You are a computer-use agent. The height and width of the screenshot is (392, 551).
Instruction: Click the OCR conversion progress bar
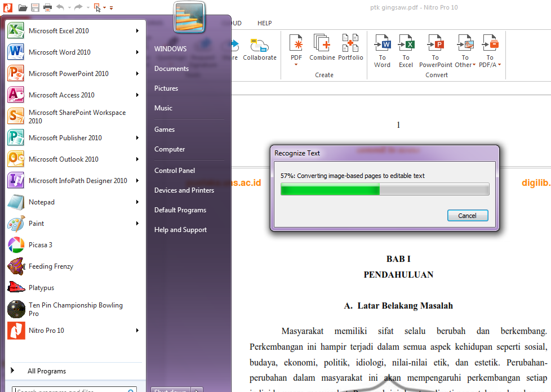click(x=385, y=189)
